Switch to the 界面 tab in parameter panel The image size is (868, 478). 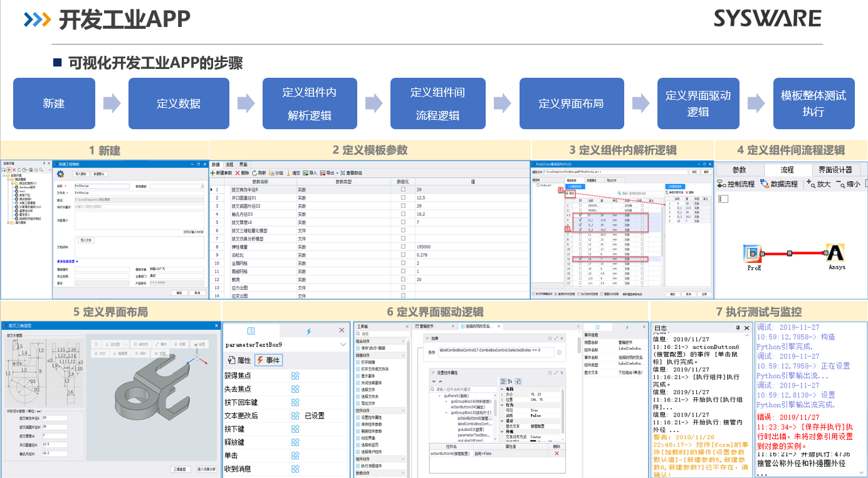pos(243,165)
